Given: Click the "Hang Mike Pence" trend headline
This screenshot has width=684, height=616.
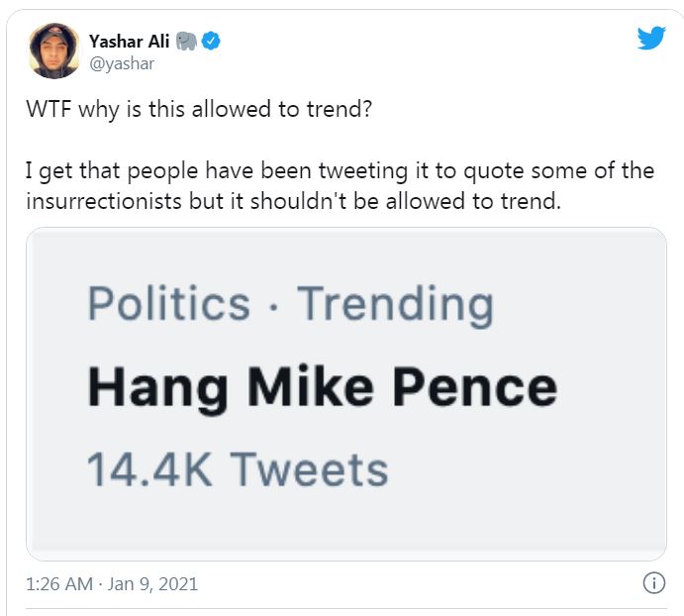Looking at the screenshot, I should 322,386.
